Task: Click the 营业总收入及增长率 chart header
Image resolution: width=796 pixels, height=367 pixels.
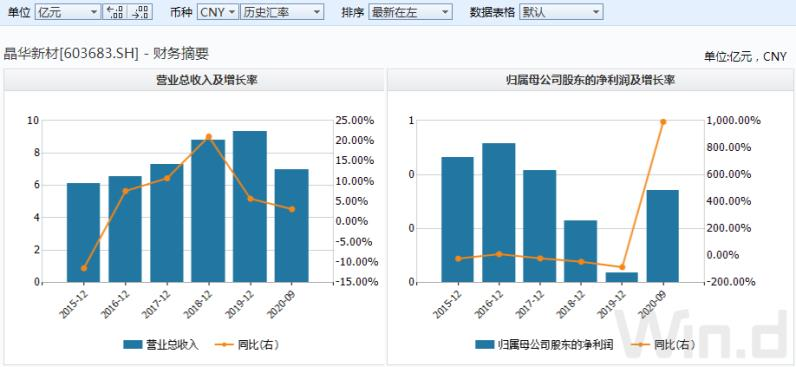Action: click(207, 80)
